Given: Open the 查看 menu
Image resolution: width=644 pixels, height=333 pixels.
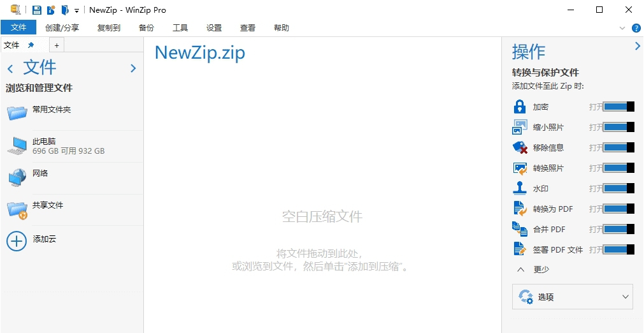Looking at the screenshot, I should pos(248,28).
